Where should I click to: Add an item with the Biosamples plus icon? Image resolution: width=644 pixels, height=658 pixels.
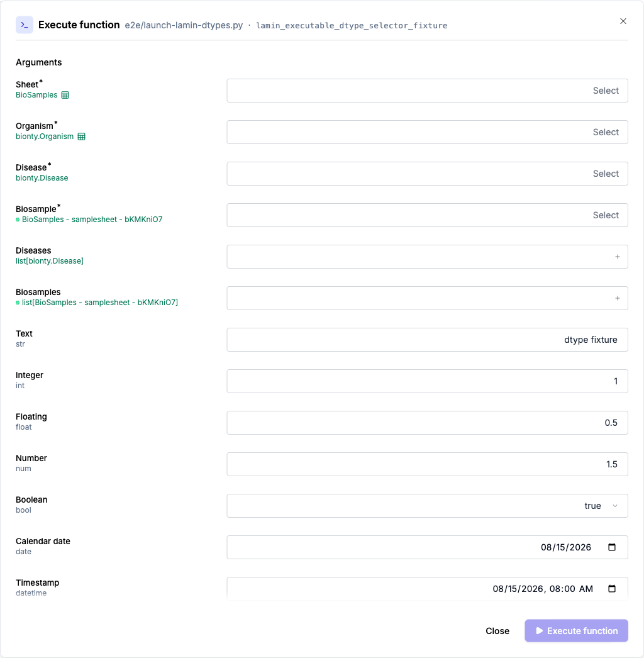click(617, 298)
